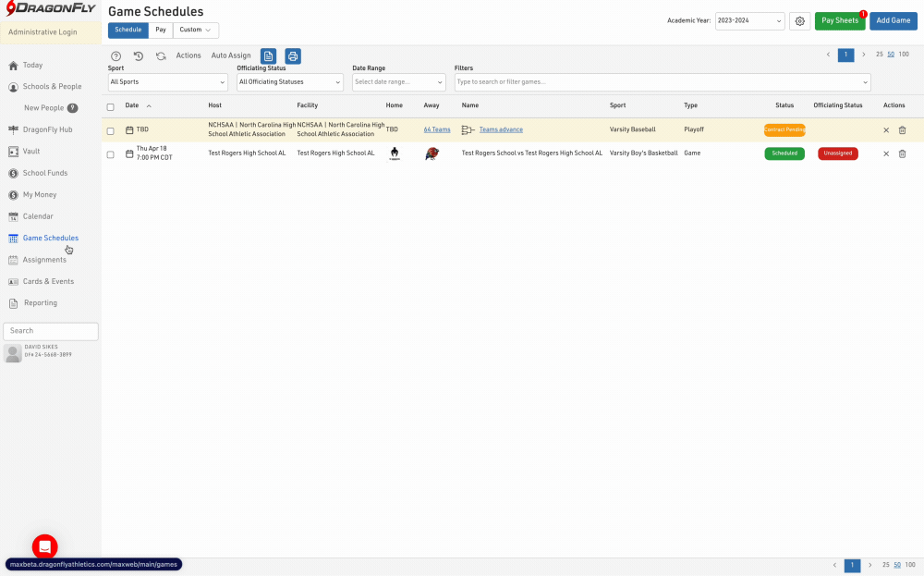Cancel the Varsity Boy's Basketball game
Screen dimensions: 924x576
886,153
